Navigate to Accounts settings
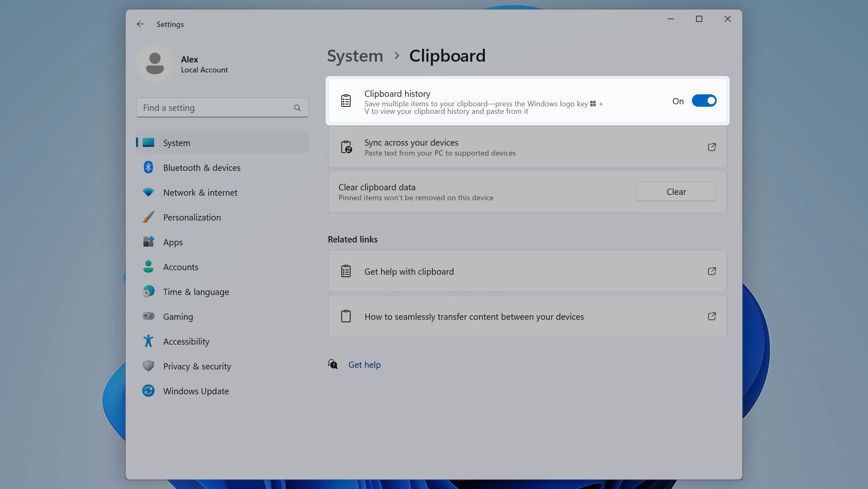The image size is (868, 489). pyautogui.click(x=222, y=267)
